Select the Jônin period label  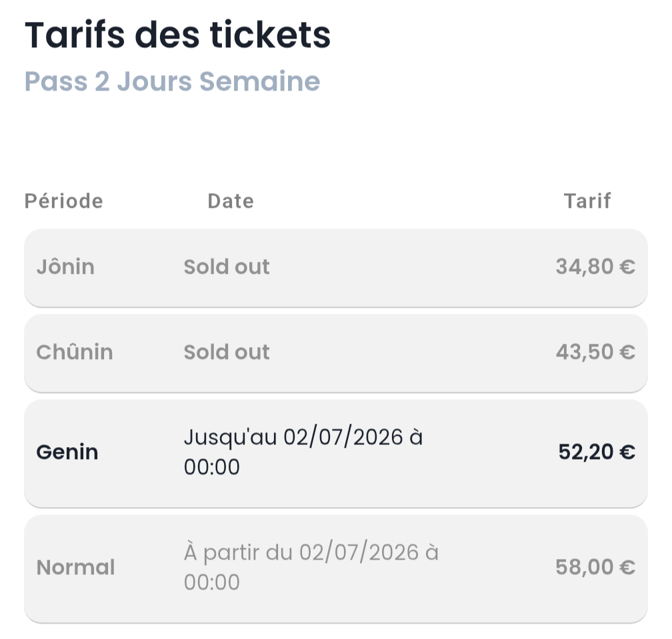coord(65,267)
